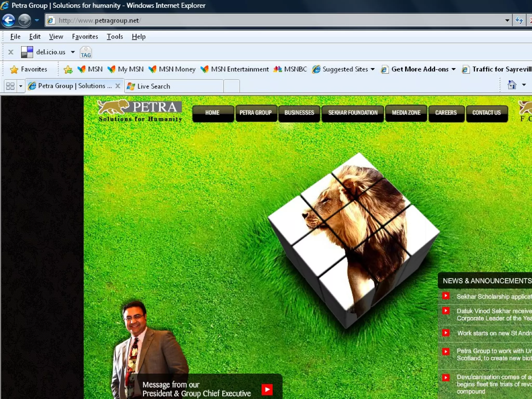Click the Refresh page icon
This screenshot has height=399, width=532.
pos(519,20)
